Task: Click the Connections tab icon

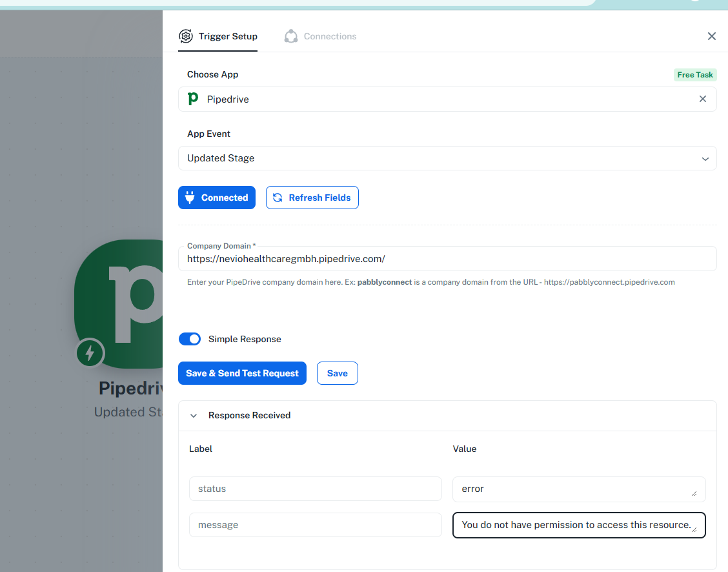Action: (291, 36)
